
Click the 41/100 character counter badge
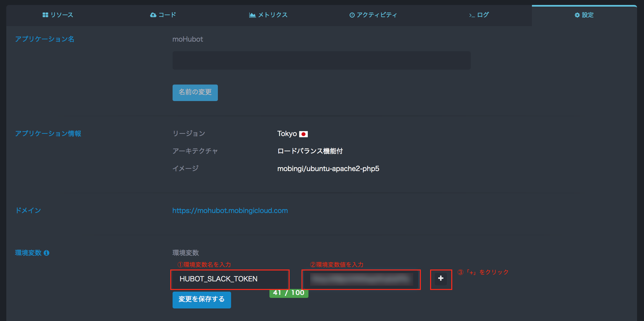point(288,293)
